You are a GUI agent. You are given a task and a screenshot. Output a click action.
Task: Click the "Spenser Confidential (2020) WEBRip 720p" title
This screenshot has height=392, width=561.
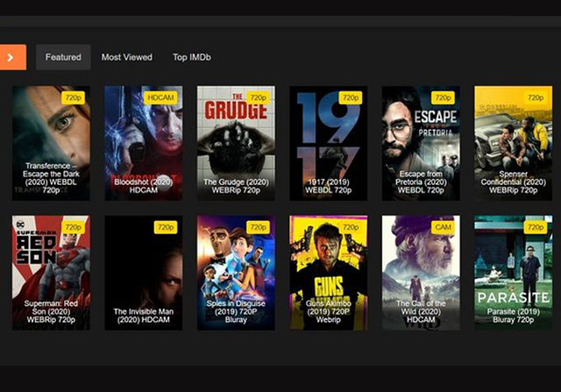click(x=514, y=182)
